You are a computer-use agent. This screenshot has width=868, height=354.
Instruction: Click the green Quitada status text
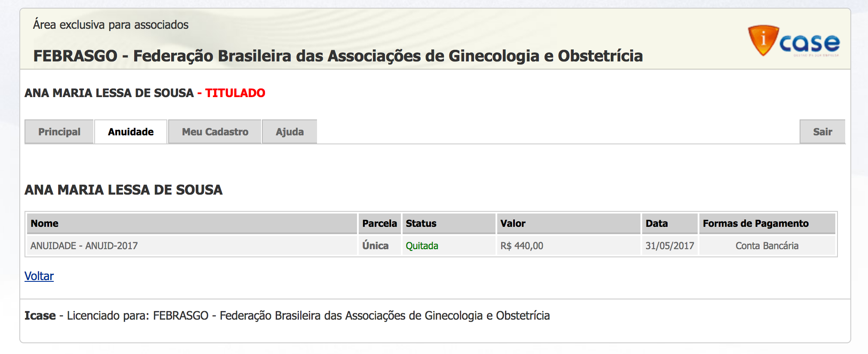pos(422,246)
